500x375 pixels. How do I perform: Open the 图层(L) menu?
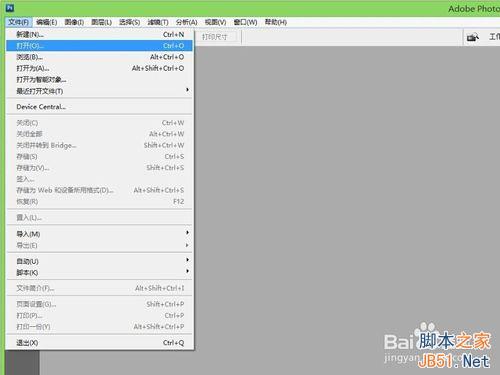point(101,22)
